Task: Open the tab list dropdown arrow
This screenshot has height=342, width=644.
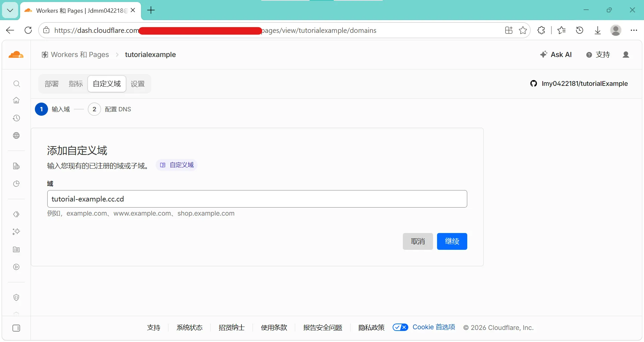Action: click(x=10, y=10)
